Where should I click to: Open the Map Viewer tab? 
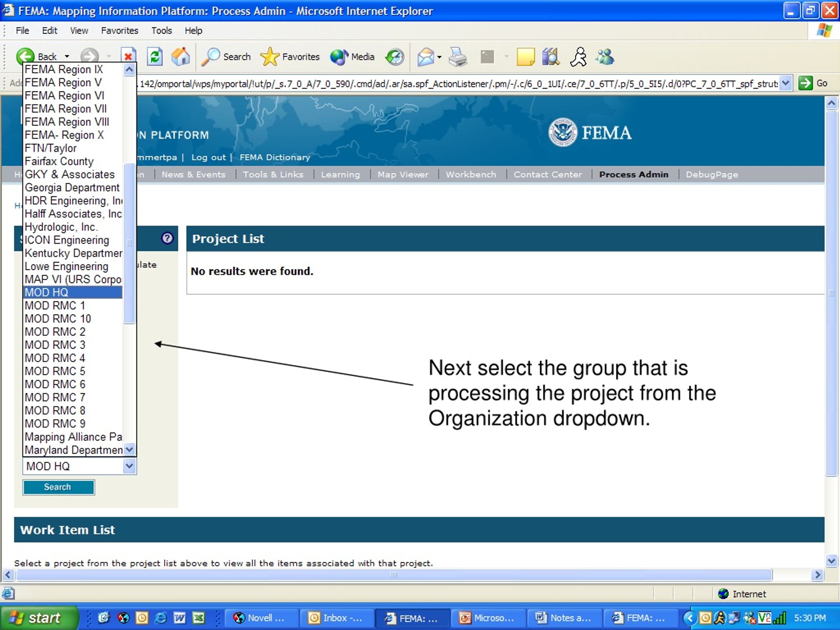[403, 174]
